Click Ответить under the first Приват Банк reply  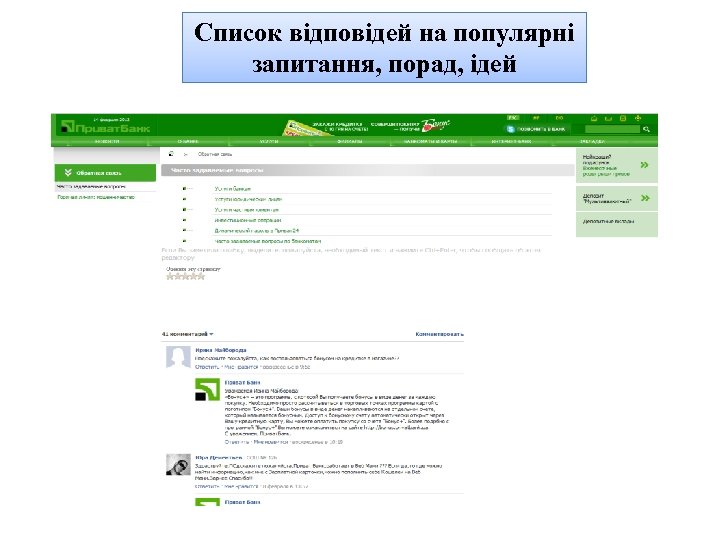236,442
